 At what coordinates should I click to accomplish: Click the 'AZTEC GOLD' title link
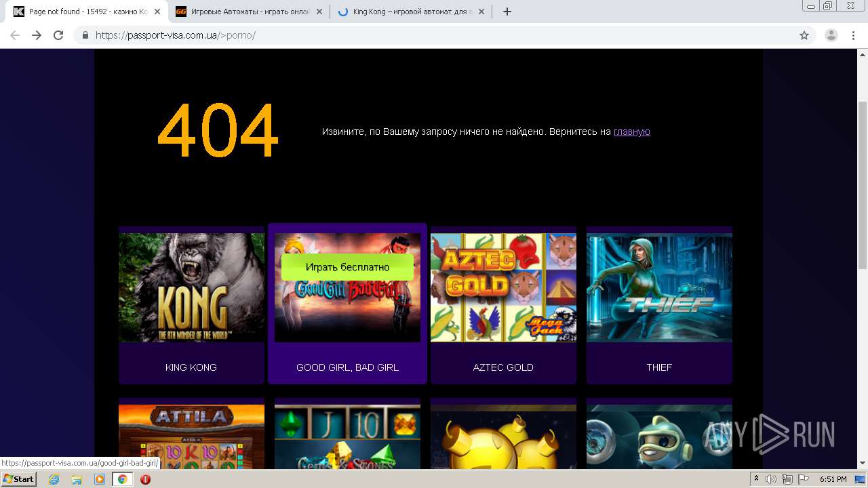503,367
